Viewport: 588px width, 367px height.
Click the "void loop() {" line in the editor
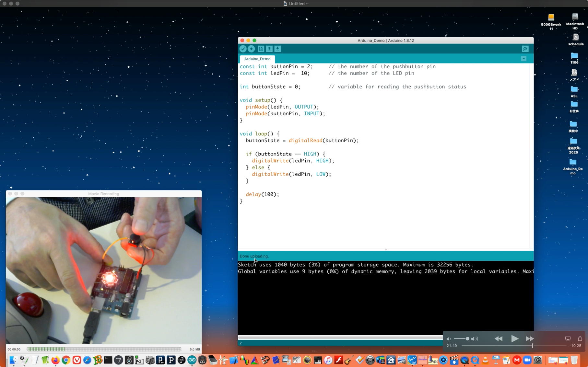(259, 134)
